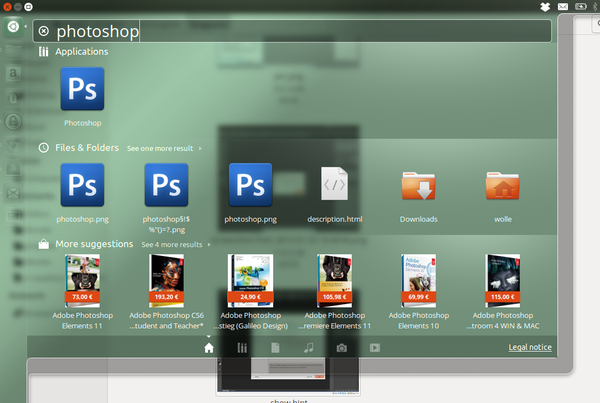Click the Files & Folders category header
This screenshot has width=600, height=403.
[x=78, y=148]
